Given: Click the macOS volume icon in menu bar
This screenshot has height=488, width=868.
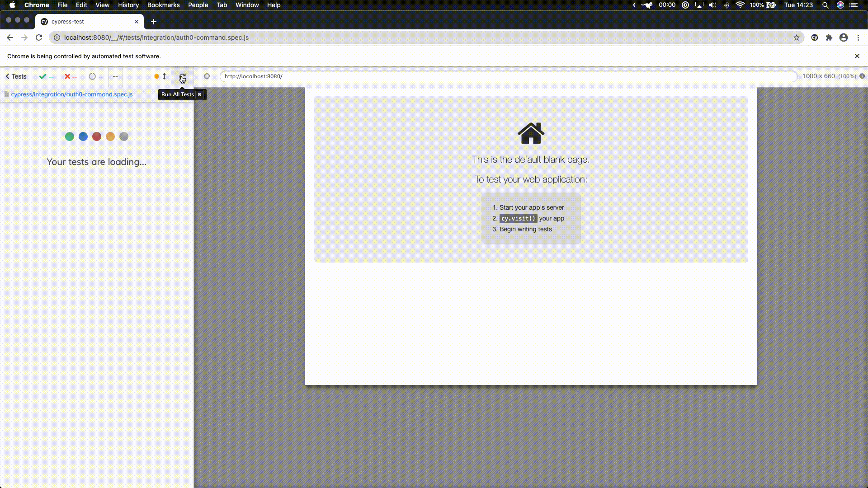Looking at the screenshot, I should tap(712, 5).
